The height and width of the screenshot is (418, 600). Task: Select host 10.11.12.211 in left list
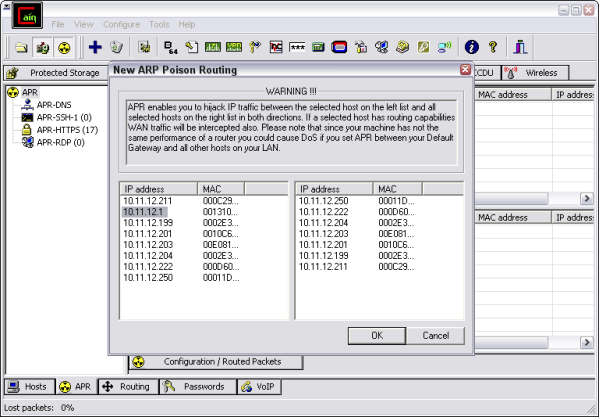[148, 201]
